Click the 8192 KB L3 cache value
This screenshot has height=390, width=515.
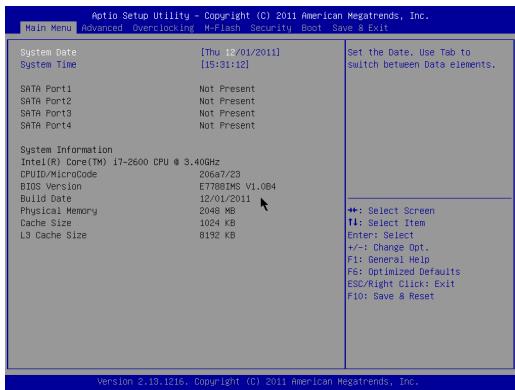pyautogui.click(x=217, y=235)
